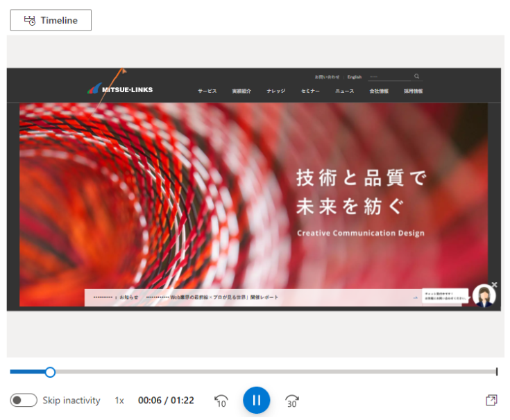Click the playback progress slider handle
Screen dimensions: 510x420
50,372
